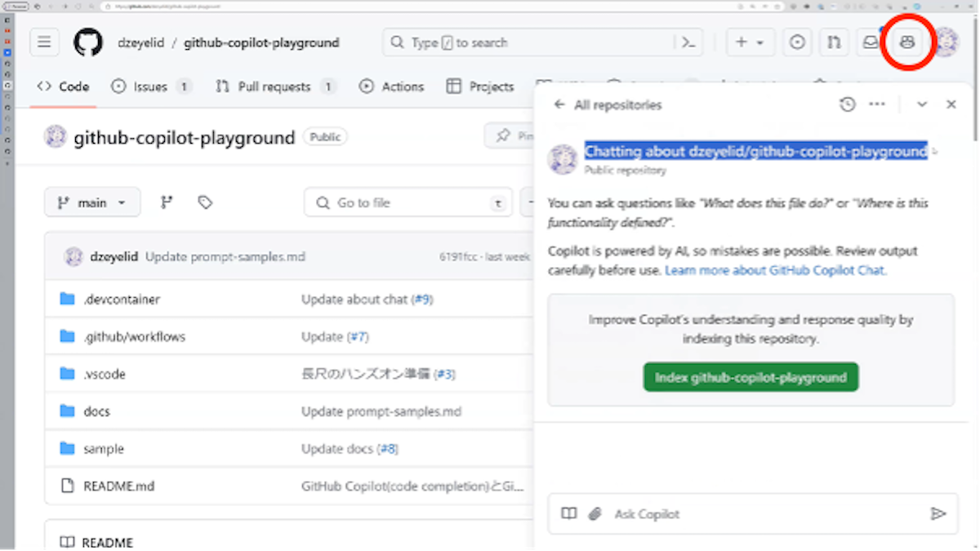Open the notifications inbox icon
The width and height of the screenshot is (980, 551).
coord(871,42)
